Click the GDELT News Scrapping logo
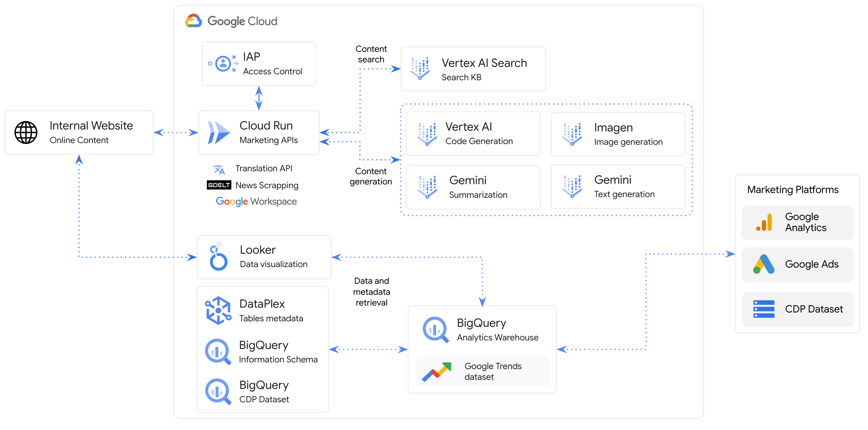The width and height of the screenshot is (868, 430). pos(219,185)
